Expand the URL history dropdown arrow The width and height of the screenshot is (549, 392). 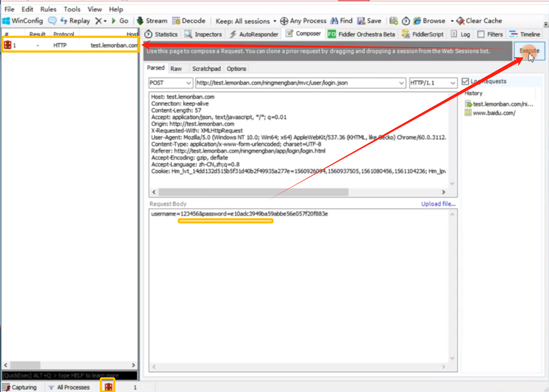tap(401, 83)
